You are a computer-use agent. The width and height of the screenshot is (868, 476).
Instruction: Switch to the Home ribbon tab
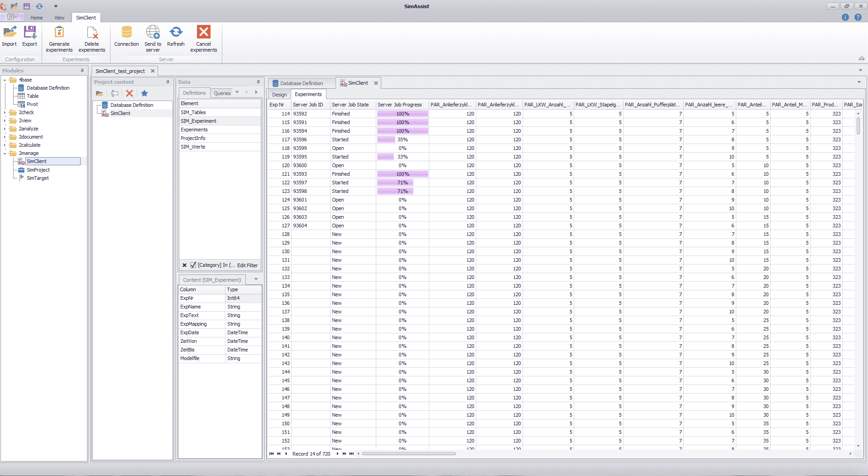tap(37, 18)
